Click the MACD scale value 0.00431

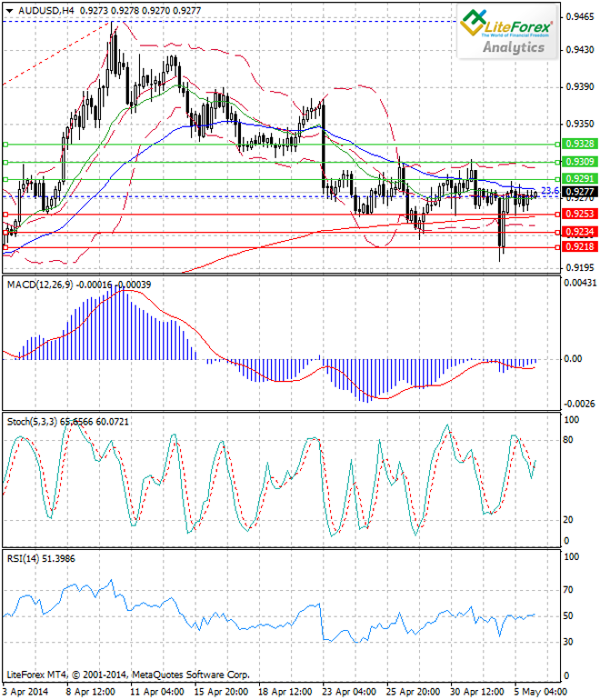pyautogui.click(x=580, y=283)
